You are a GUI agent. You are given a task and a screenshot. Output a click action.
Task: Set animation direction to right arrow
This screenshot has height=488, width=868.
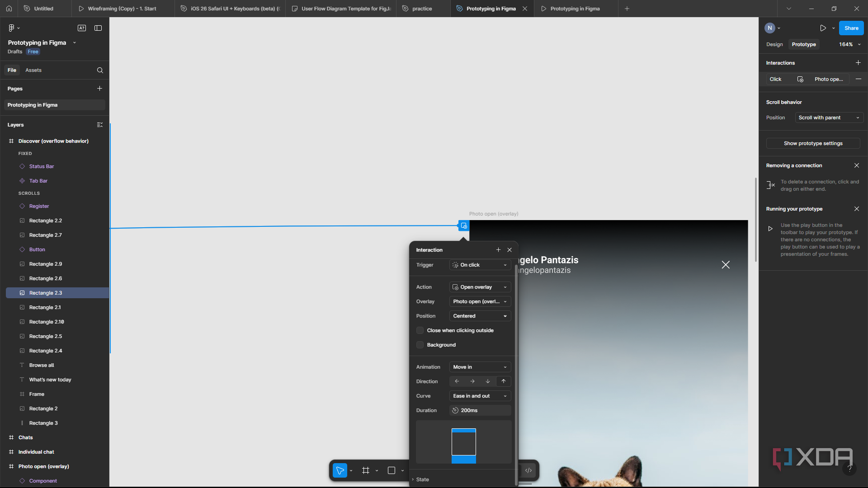tap(472, 381)
